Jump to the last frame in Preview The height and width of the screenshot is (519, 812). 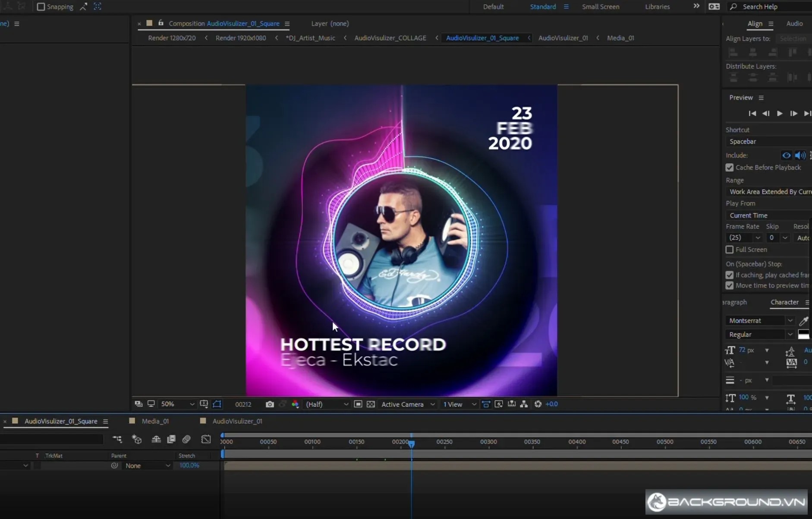tap(807, 114)
